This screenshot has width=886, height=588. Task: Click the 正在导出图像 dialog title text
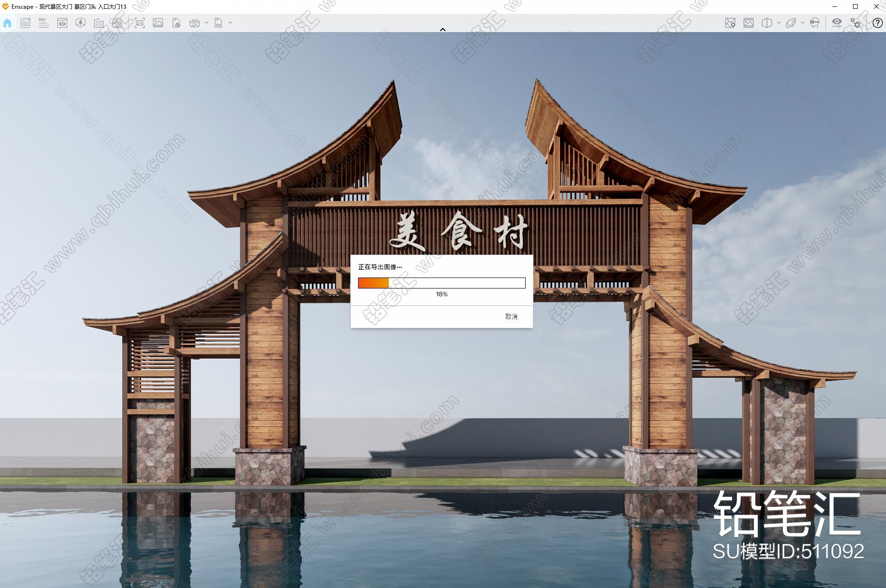(380, 267)
